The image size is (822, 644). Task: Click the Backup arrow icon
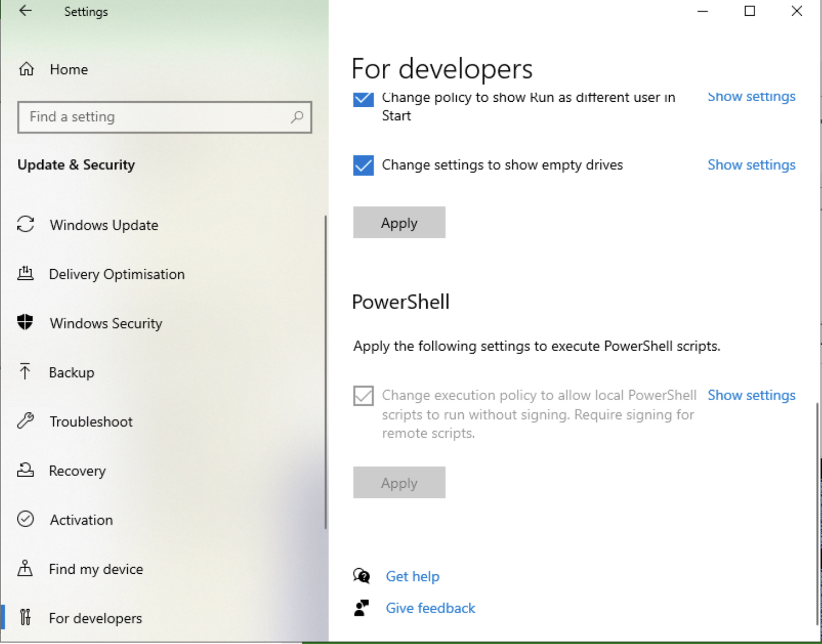coord(25,371)
